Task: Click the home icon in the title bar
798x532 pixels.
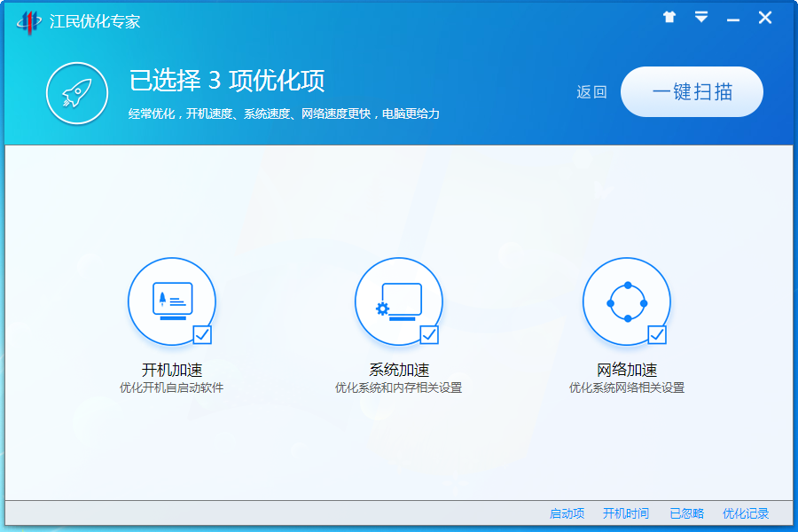Action: (x=669, y=17)
